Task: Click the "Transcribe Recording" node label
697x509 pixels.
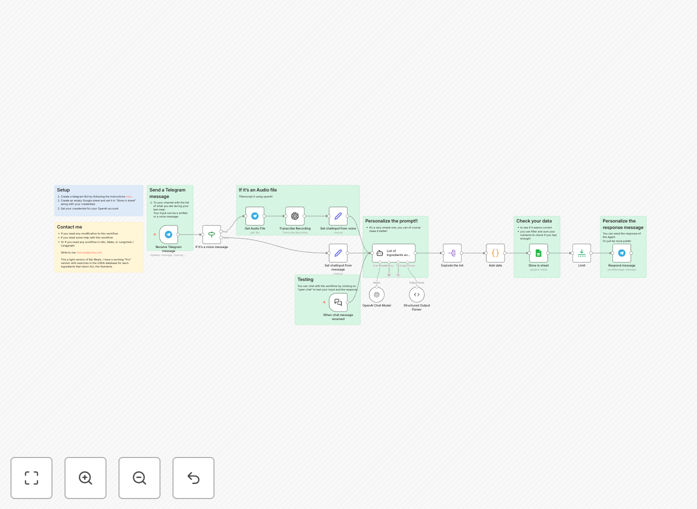Action: tap(295, 228)
